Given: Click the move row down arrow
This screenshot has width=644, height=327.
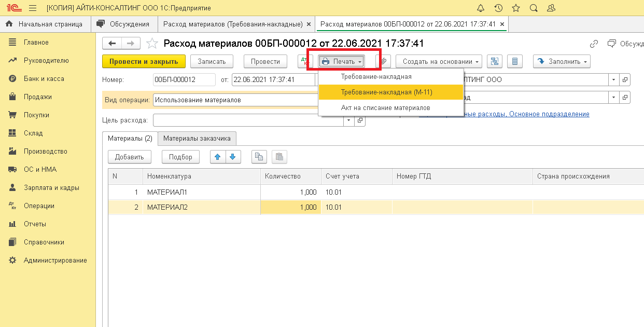Looking at the screenshot, I should click(233, 157).
